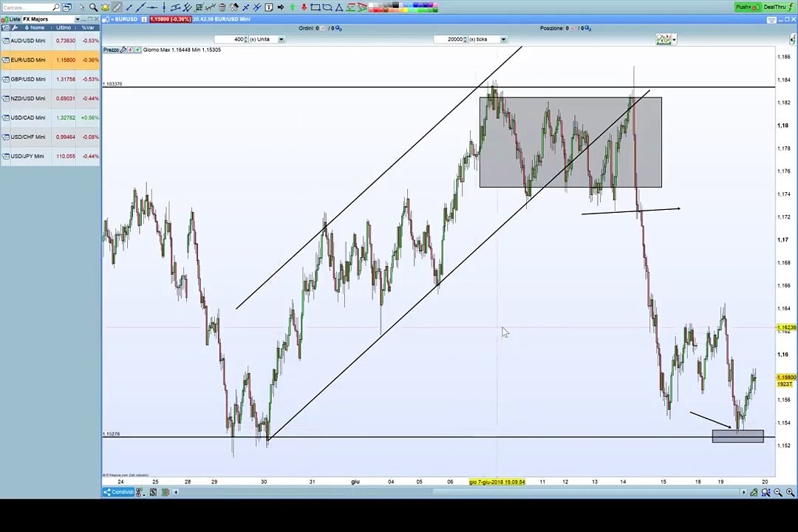Select the rectangle drawing tool

pos(316,7)
